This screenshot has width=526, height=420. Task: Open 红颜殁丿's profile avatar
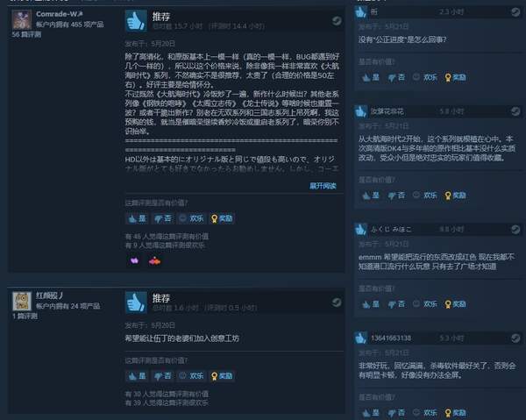[22, 301]
